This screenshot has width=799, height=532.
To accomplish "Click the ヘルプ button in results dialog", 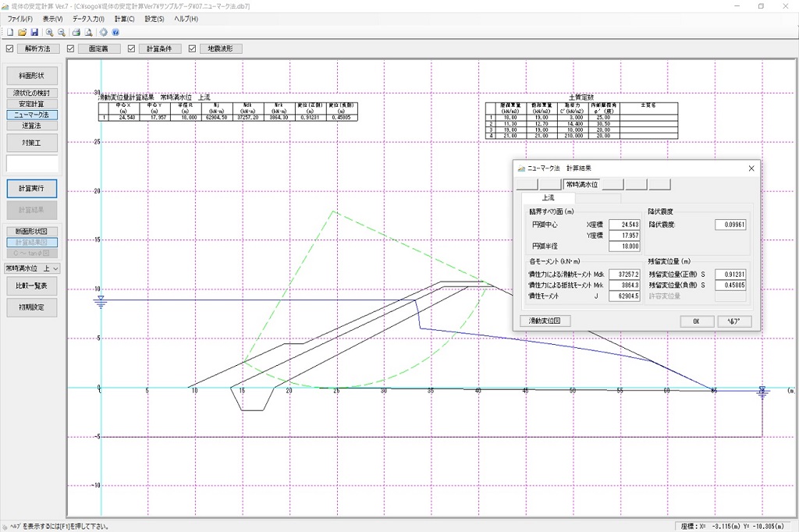I will pyautogui.click(x=733, y=321).
